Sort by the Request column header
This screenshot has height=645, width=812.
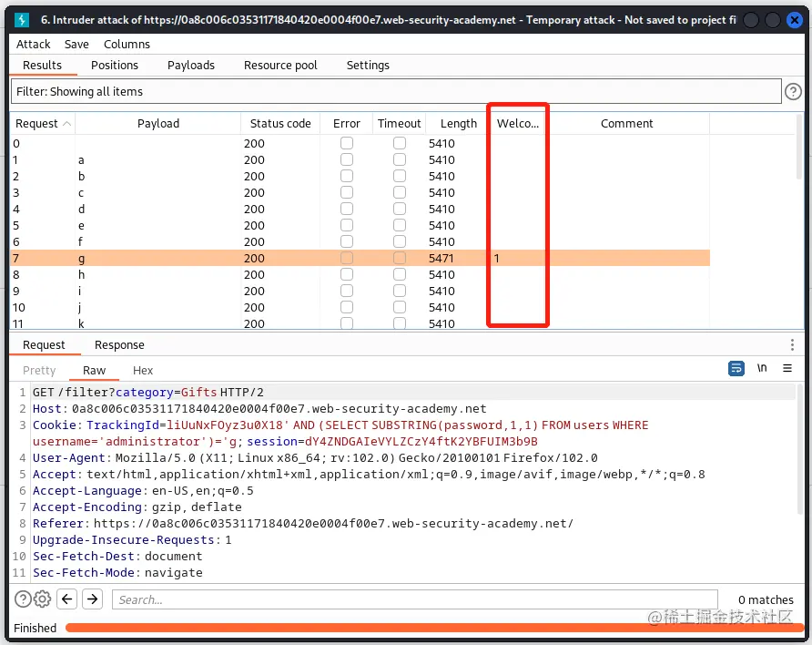tap(43, 124)
